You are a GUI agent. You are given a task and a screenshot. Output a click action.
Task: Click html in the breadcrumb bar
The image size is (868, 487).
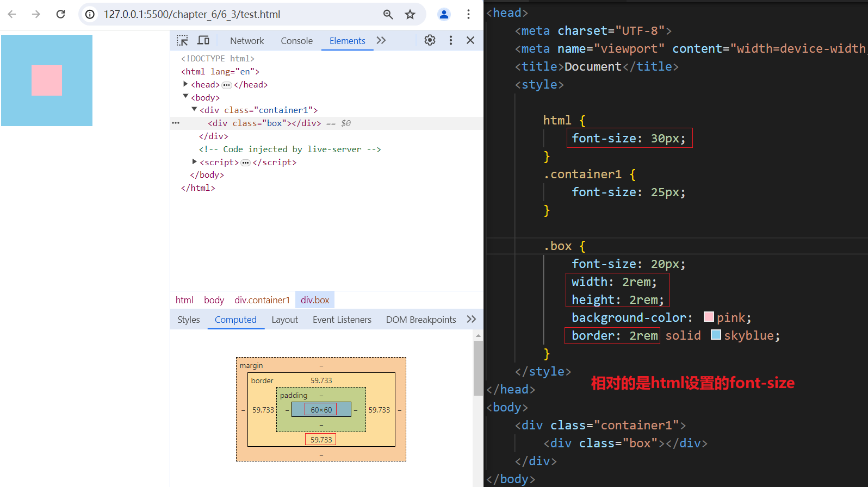[x=184, y=300]
